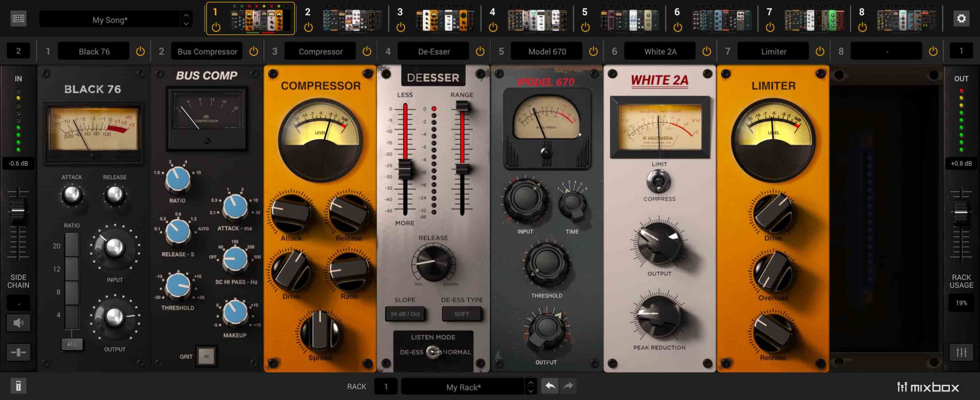This screenshot has height=400, width=980.
Task: Click the undo arrow
Action: 550,386
